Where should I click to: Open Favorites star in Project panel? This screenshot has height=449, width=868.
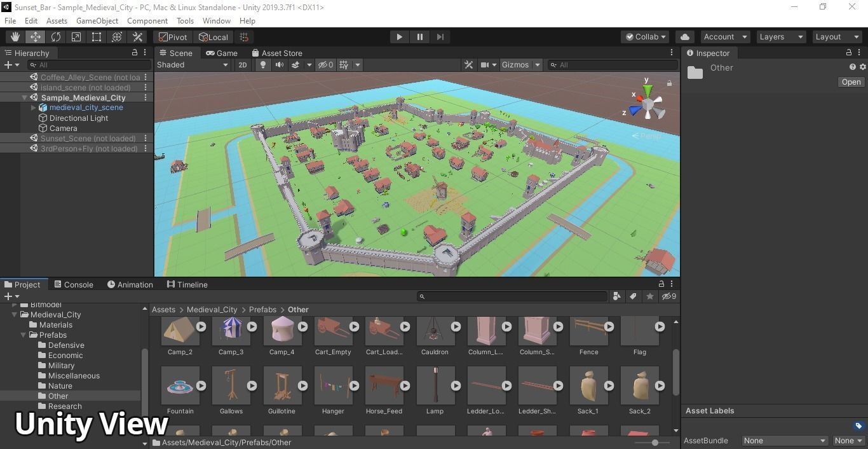tap(649, 296)
